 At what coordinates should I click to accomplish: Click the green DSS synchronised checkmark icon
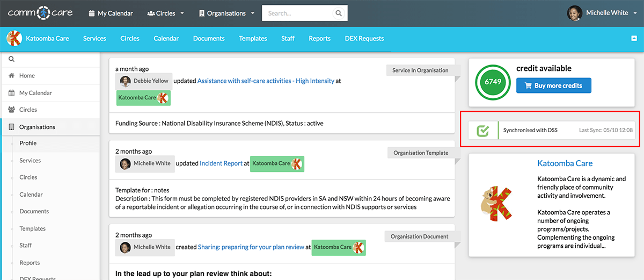click(483, 130)
